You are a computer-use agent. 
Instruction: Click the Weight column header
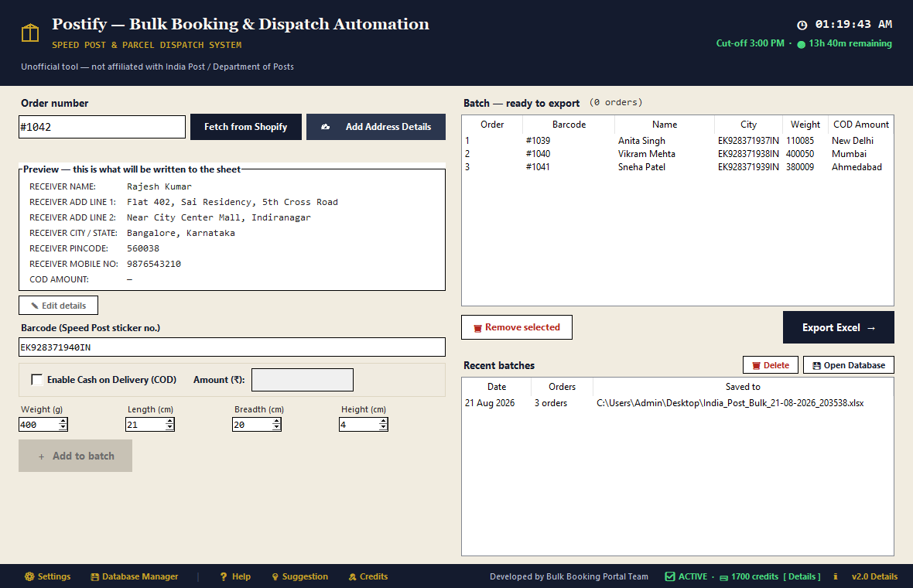805,125
